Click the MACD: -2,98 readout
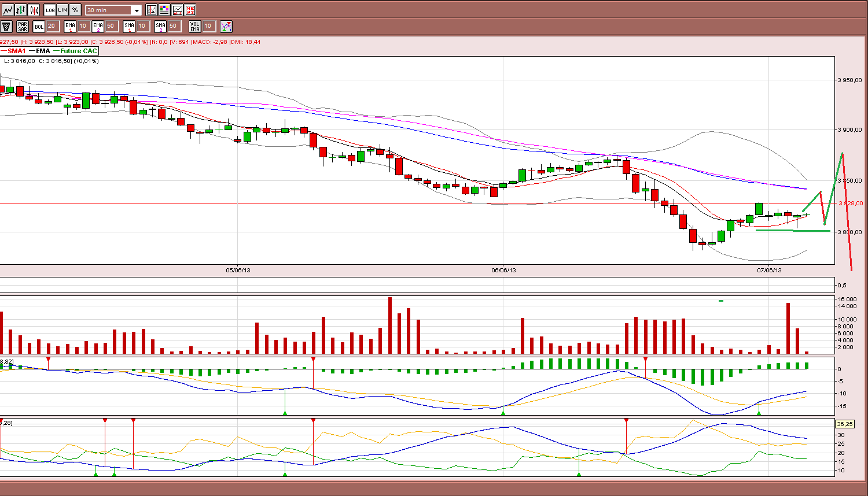This screenshot has width=868, height=496. [x=210, y=42]
